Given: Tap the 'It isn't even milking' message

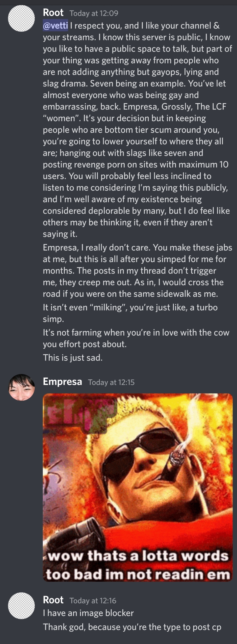Looking at the screenshot, I should pos(130,313).
